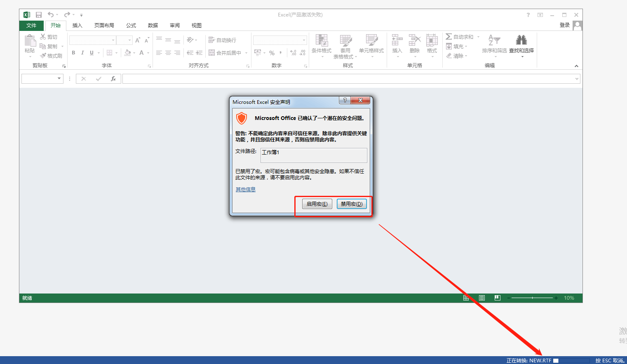Click decrease decimal icon
The image size is (627, 364).
[x=303, y=53]
